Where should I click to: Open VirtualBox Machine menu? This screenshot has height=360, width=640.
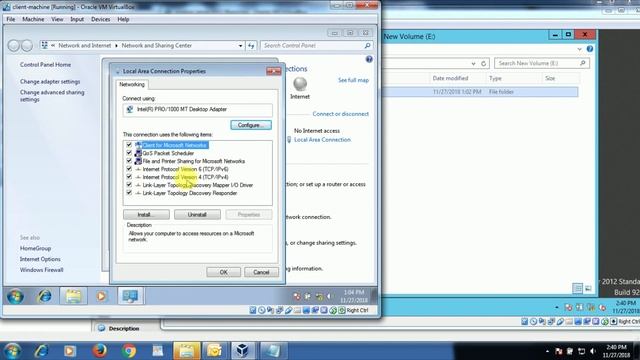[33, 19]
